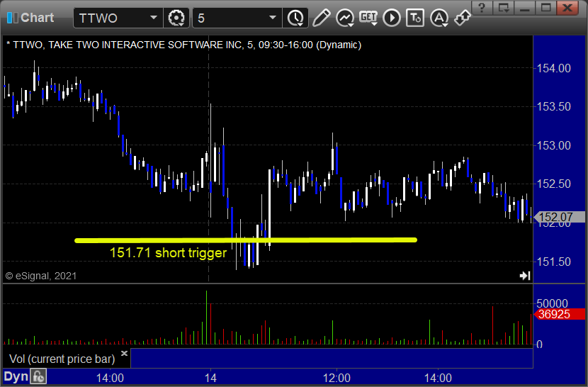This screenshot has height=387, width=588.
Task: Click the help question mark button
Action: 482,8
